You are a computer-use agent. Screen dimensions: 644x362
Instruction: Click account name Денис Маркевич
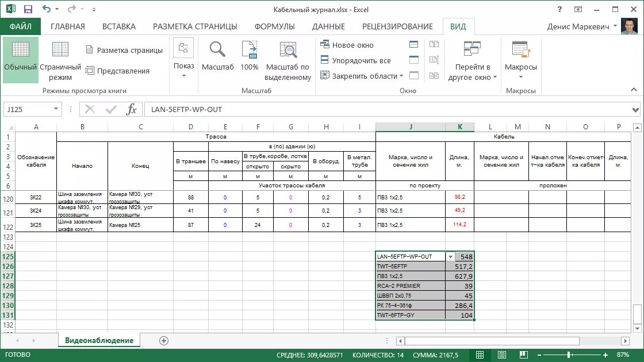click(578, 26)
